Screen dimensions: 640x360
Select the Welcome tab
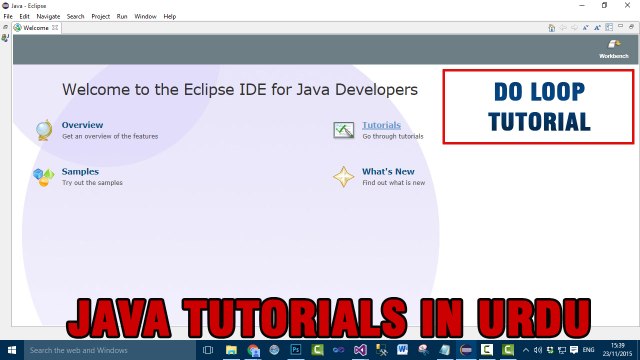pos(36,28)
